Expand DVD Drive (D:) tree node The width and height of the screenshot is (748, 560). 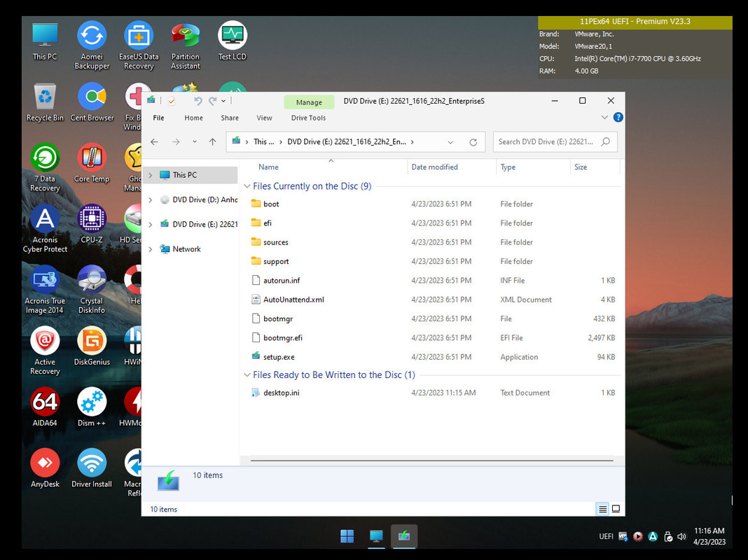point(151,200)
